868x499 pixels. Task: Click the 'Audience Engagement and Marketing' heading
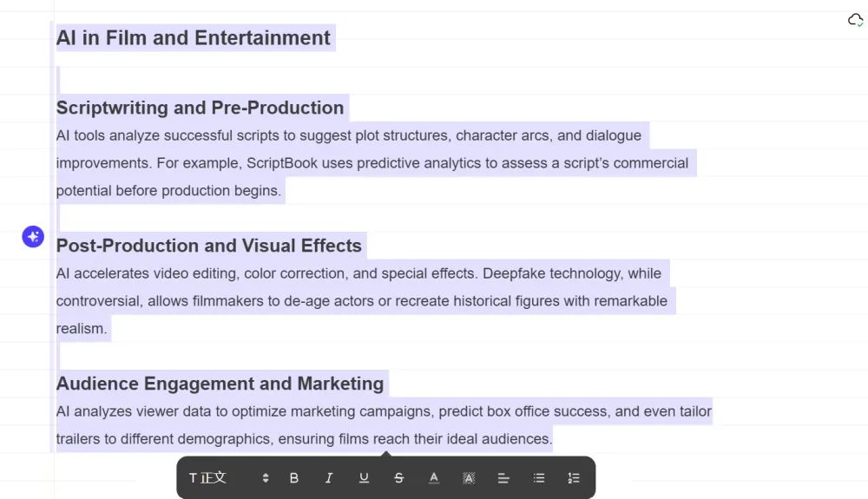tap(220, 384)
